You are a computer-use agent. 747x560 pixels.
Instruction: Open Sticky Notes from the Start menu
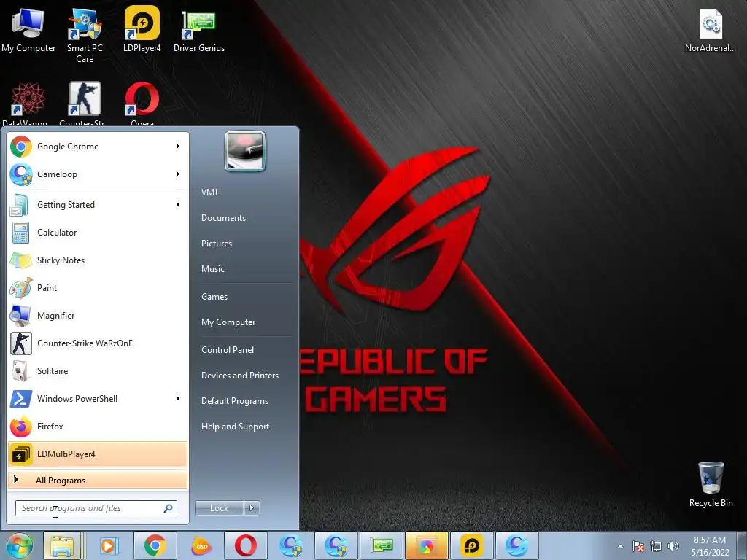[x=98, y=260]
